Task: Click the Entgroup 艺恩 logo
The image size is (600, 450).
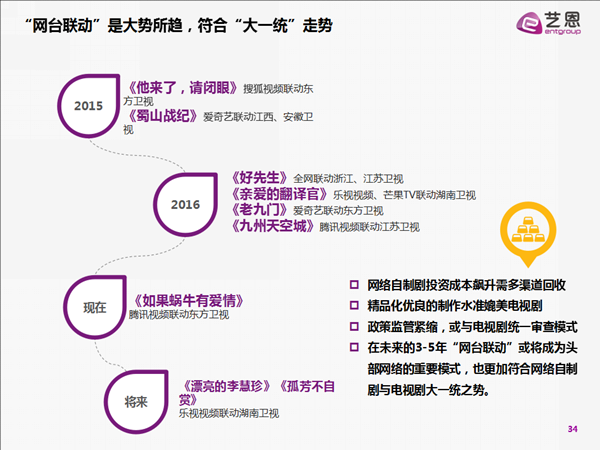Action: tap(548, 23)
